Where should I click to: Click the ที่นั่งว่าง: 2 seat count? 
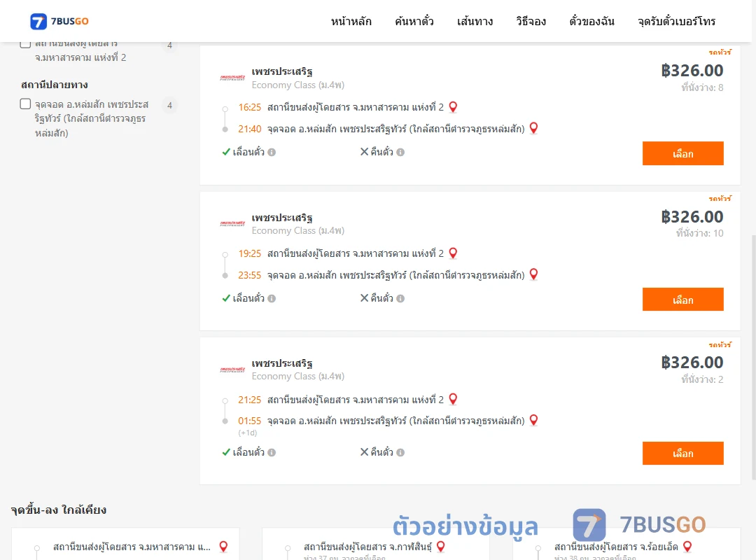point(702,379)
